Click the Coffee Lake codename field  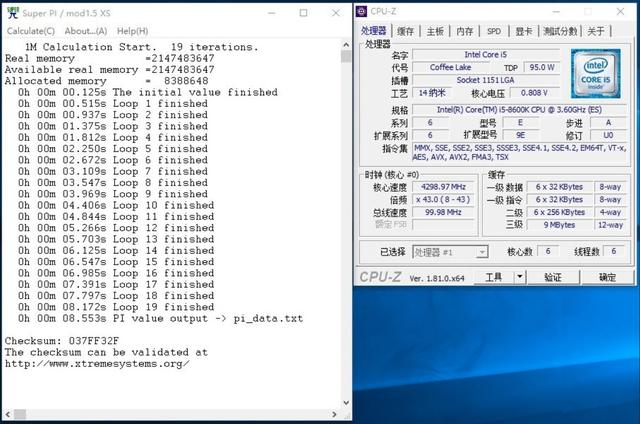coord(450,67)
